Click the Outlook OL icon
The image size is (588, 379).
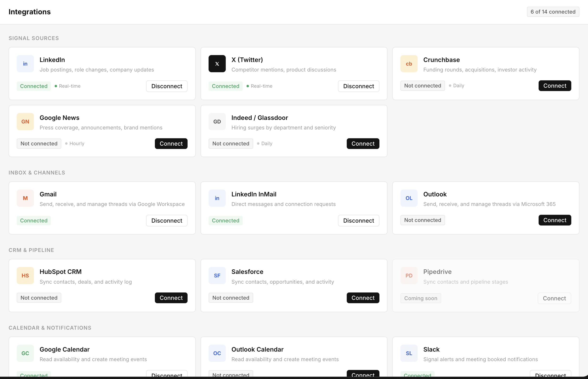(409, 198)
